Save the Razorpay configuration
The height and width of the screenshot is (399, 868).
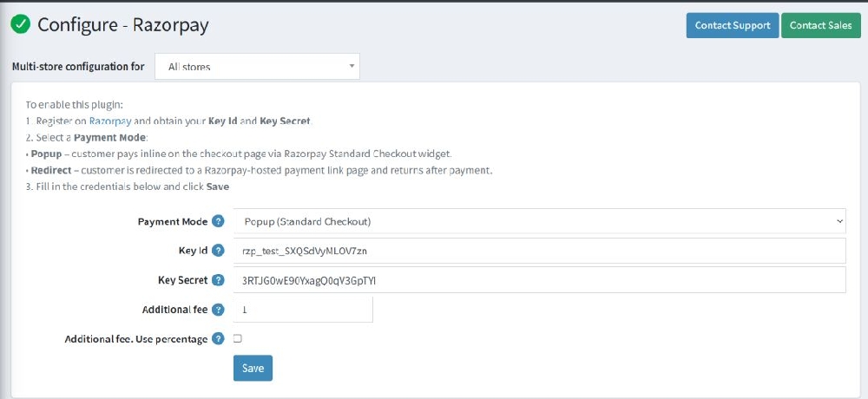pos(253,368)
